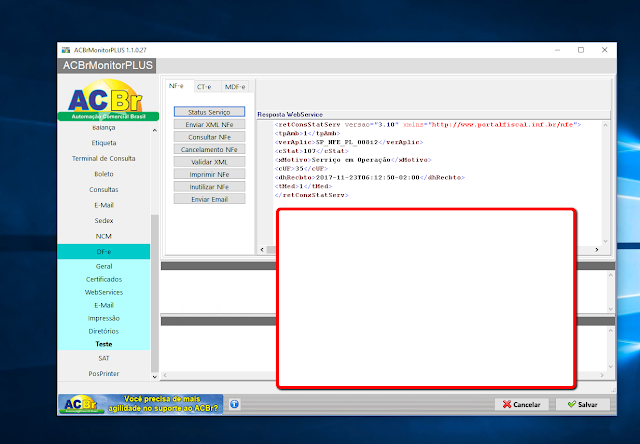640x444 pixels.
Task: Click the Status Serviço button
Action: click(x=209, y=112)
